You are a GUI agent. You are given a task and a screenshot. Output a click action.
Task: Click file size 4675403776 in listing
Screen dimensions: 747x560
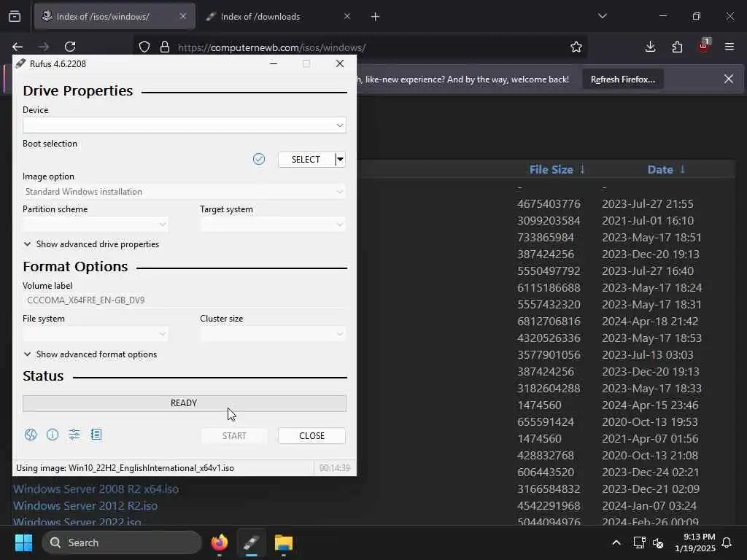tap(549, 204)
